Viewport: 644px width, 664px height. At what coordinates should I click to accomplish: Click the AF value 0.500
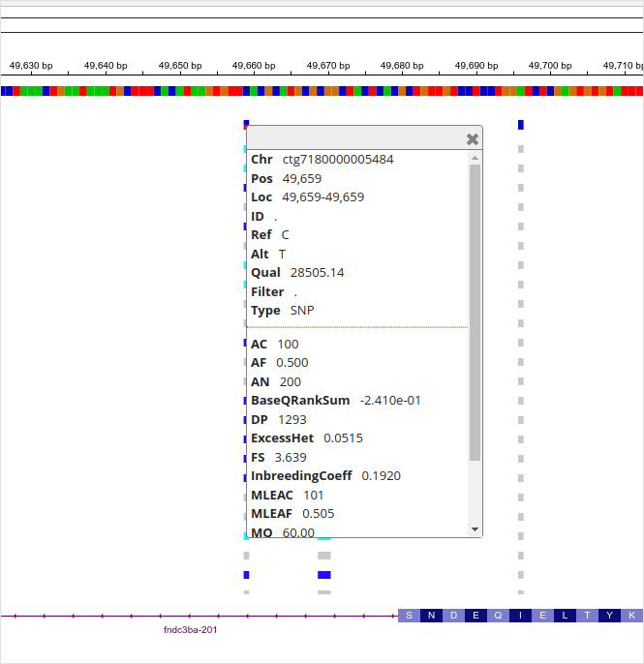[292, 362]
